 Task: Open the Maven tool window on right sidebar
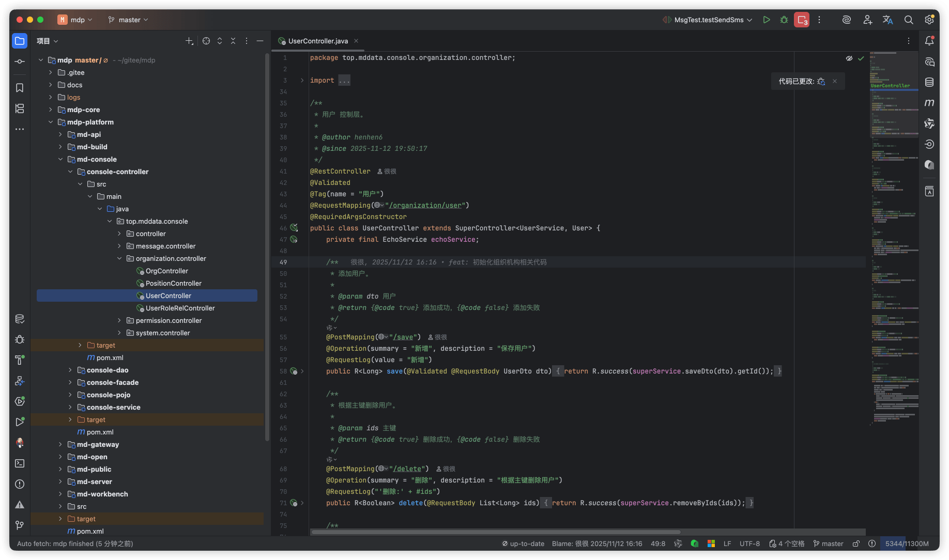pos(929,103)
